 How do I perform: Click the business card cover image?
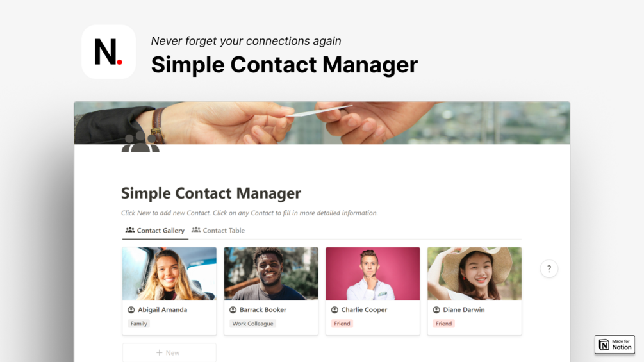322,123
